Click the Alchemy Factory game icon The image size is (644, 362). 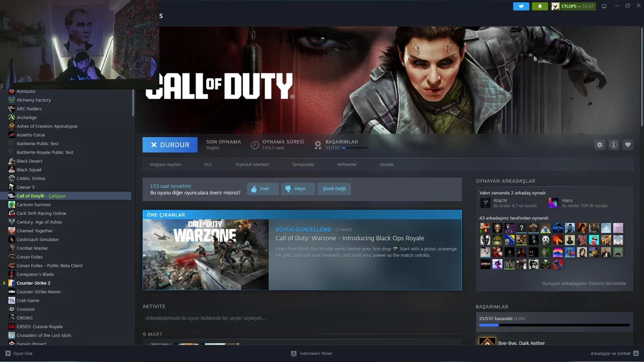point(12,100)
